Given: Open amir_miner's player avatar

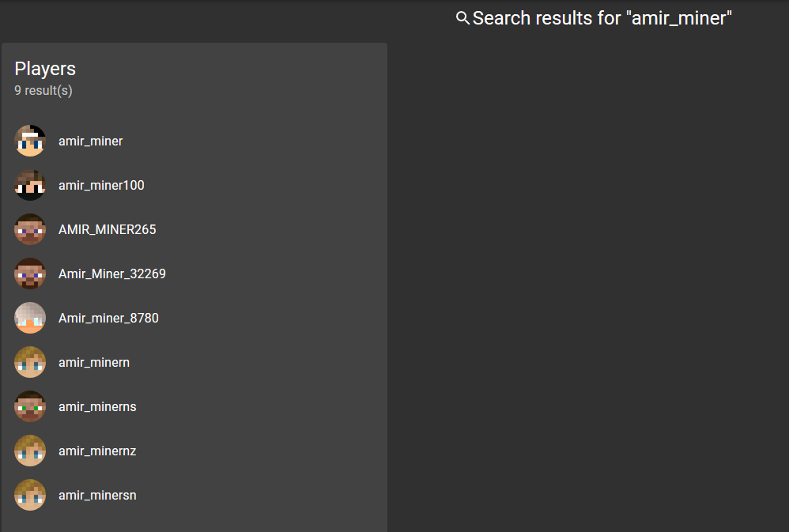Looking at the screenshot, I should pos(30,141).
